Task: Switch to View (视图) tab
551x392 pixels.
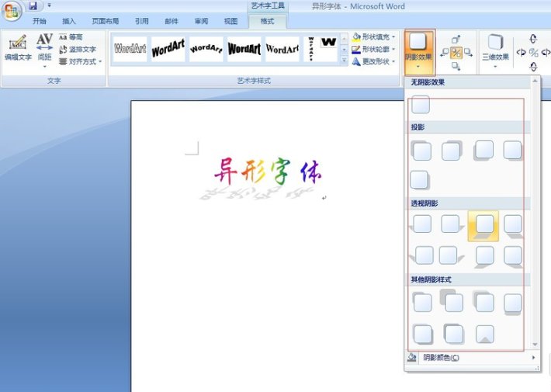Action: [x=230, y=21]
